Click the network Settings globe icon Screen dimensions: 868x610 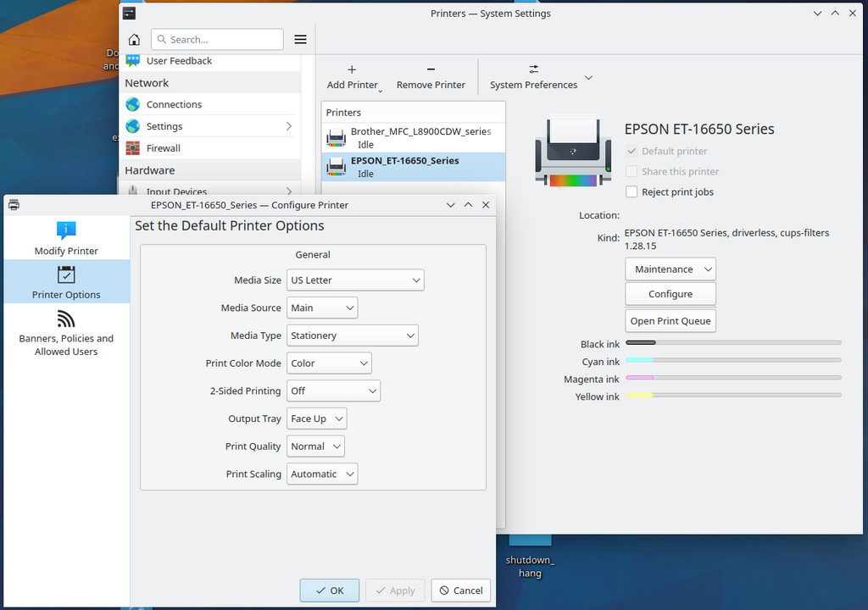click(x=133, y=126)
